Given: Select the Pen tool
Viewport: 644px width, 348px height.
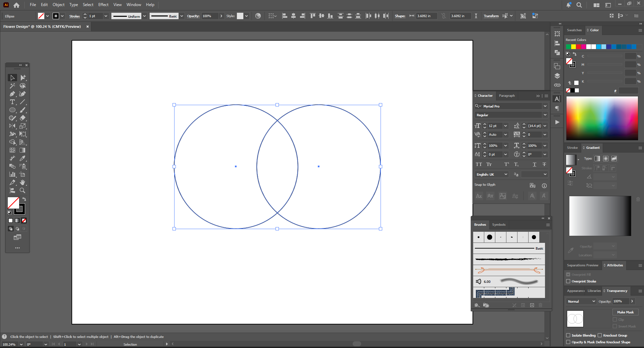Looking at the screenshot, I should coord(12,94).
